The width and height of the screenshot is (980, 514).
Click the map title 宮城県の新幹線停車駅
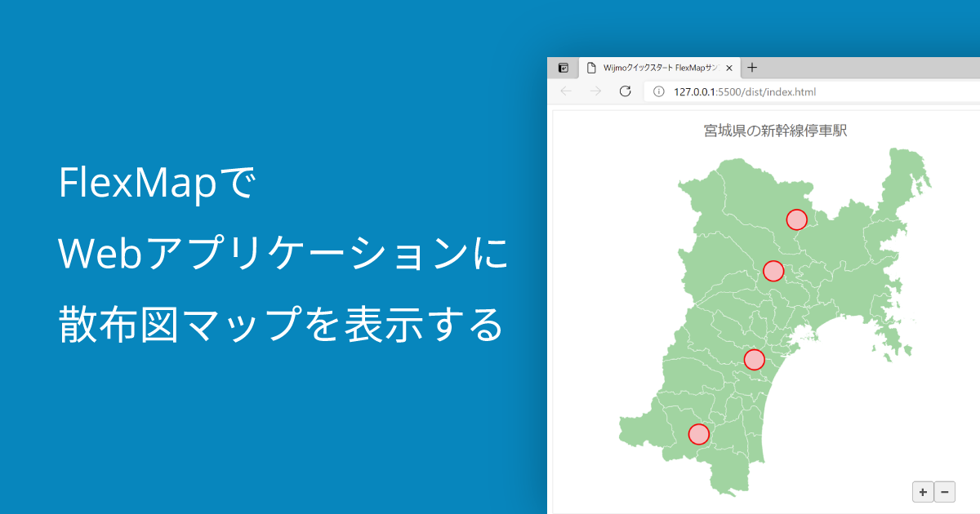[x=775, y=131]
